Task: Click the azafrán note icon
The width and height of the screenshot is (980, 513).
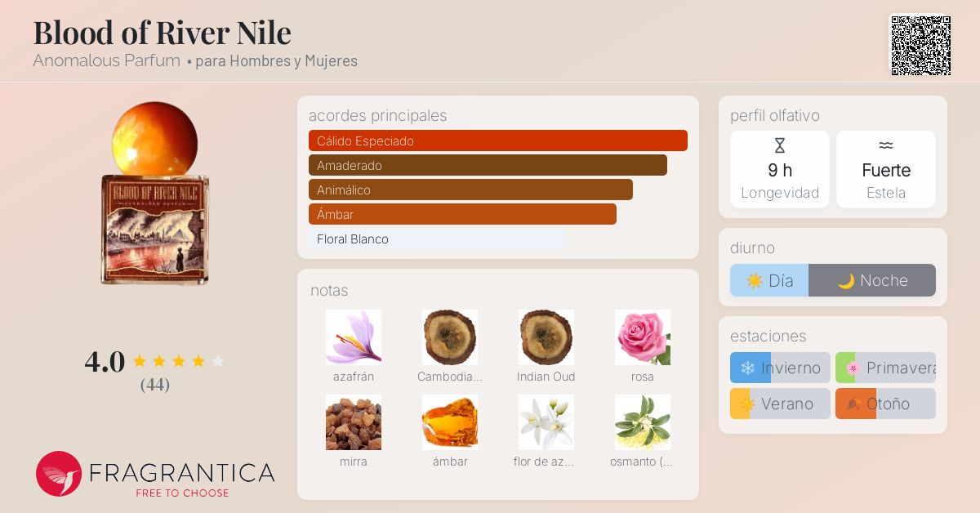Action: click(354, 337)
